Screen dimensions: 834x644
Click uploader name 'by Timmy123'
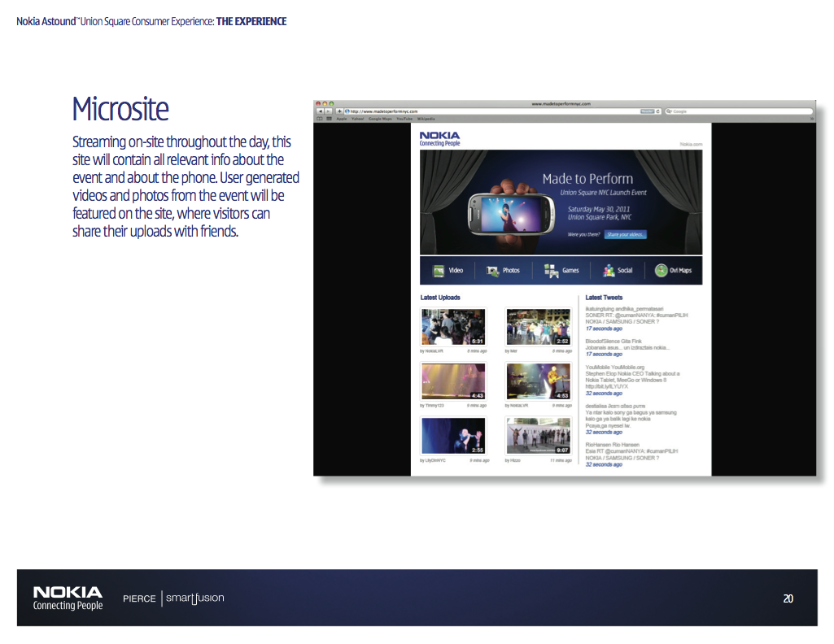432,406
